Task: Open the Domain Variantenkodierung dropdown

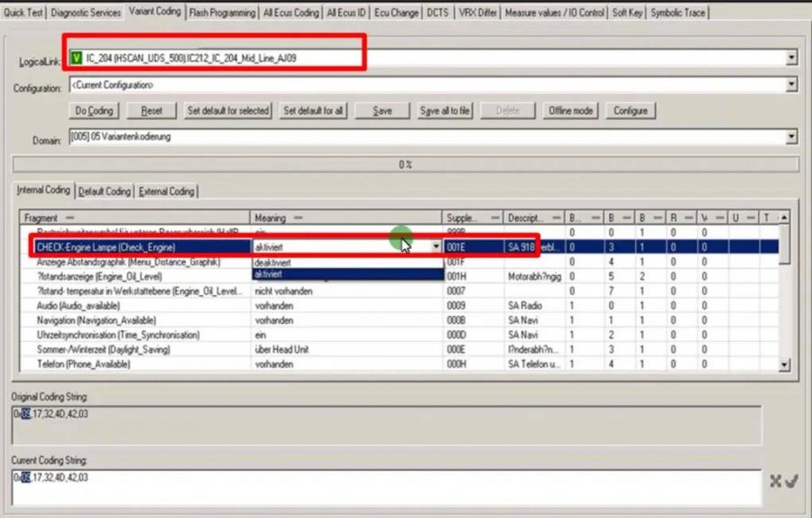Action: [791, 137]
